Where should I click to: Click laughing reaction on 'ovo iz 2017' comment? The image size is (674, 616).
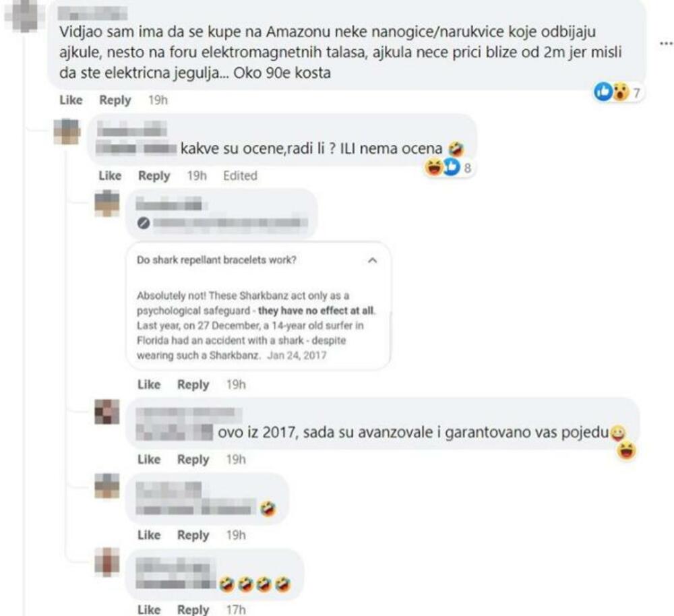(x=626, y=452)
